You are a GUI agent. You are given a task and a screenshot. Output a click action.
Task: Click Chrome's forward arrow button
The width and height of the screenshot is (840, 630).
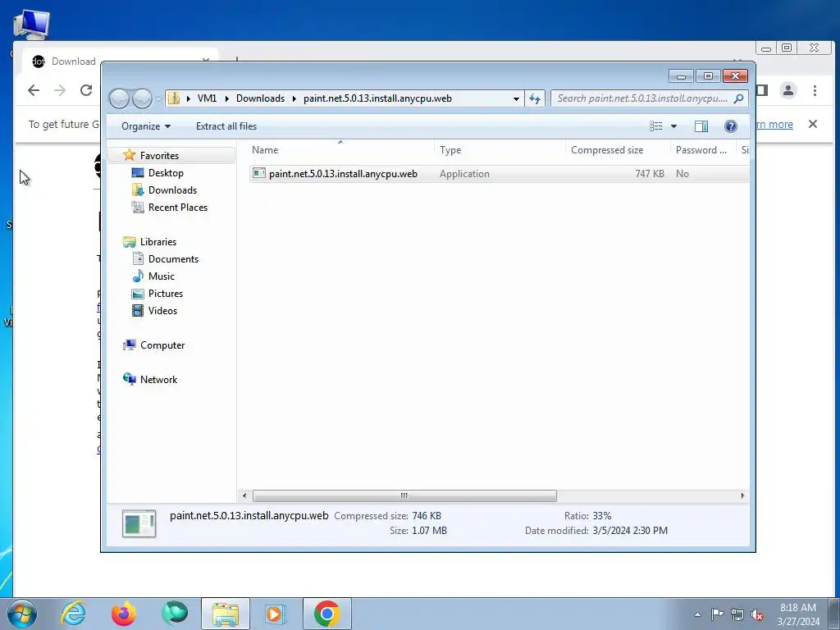(60, 90)
